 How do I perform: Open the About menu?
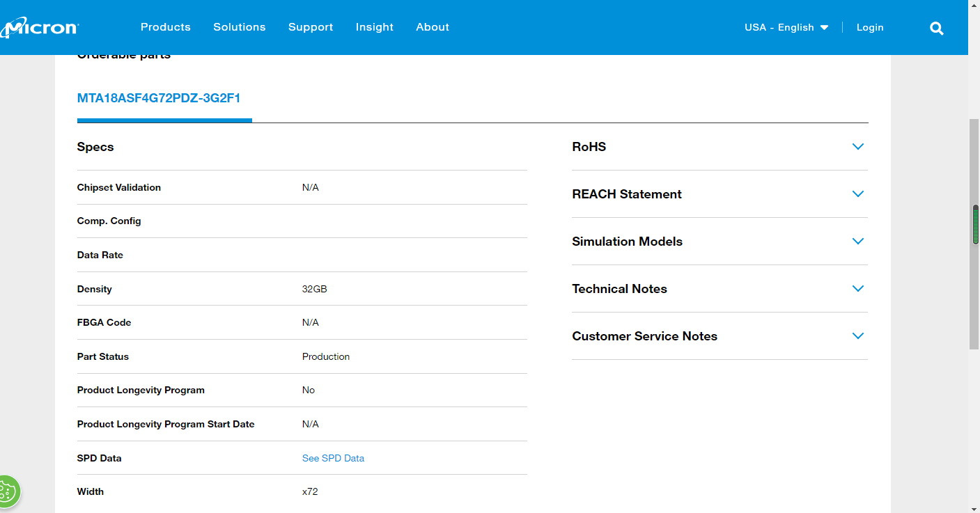(x=433, y=27)
